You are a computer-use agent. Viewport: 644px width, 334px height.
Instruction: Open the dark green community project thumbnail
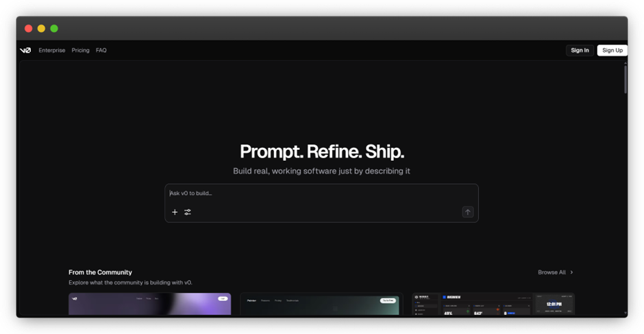coord(321,305)
